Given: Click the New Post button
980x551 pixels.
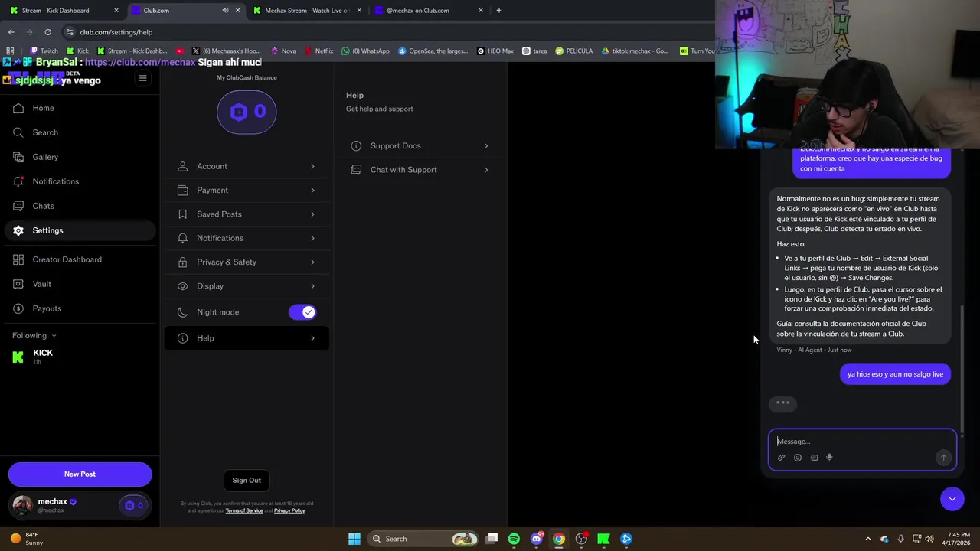Looking at the screenshot, I should [x=80, y=474].
